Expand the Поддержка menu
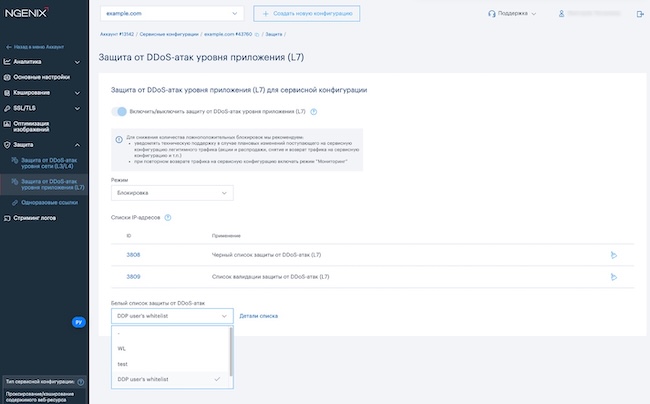 [512, 14]
